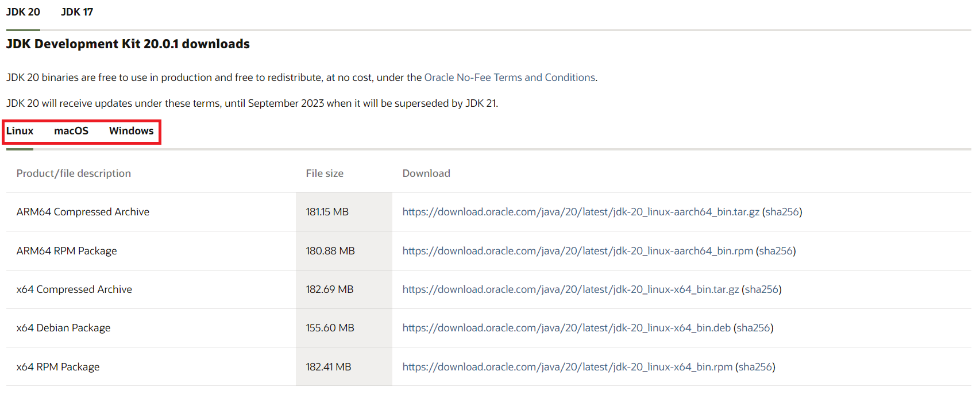Click the 'x64 RPM Package' description
The image size is (980, 398).
[x=58, y=367]
